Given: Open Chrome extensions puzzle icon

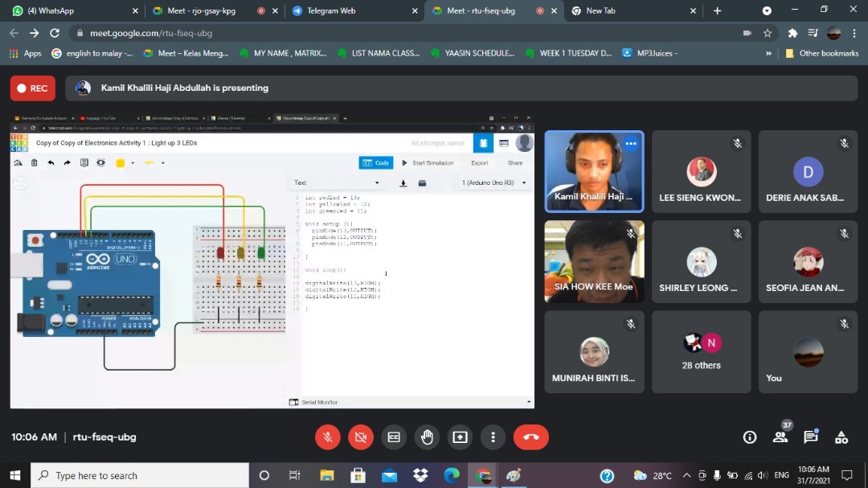Looking at the screenshot, I should click(x=792, y=33).
